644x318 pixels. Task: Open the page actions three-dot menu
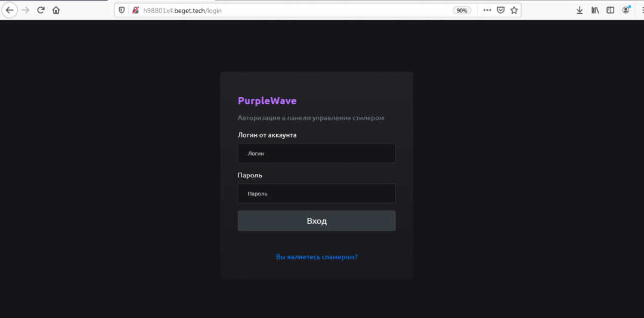(x=487, y=10)
